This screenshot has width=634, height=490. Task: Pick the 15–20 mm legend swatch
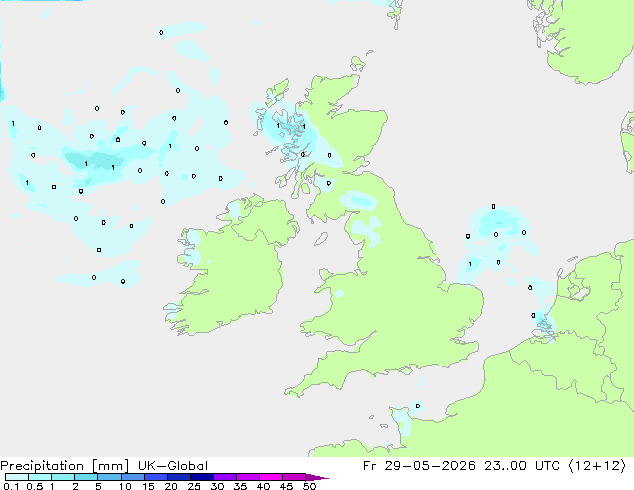pos(156,477)
